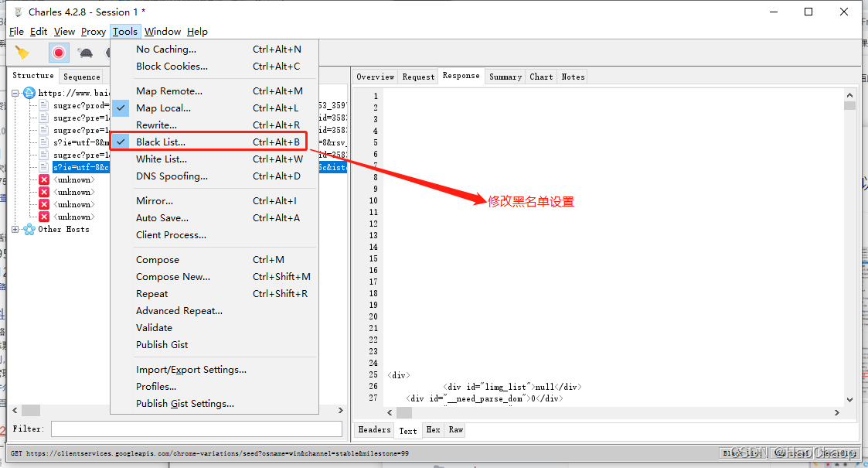This screenshot has height=468, width=868.
Task: Click the response pane scroll-down arrow
Action: [849, 400]
